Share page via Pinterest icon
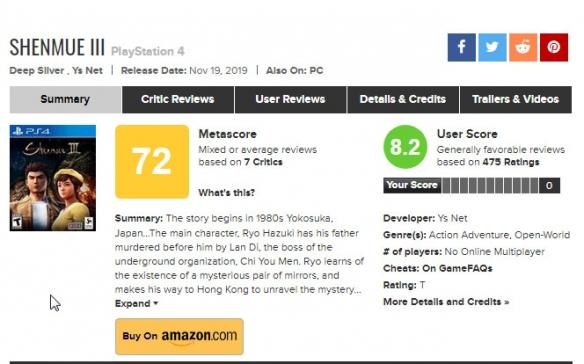Image resolution: width=584 pixels, height=364 pixels. click(x=554, y=47)
